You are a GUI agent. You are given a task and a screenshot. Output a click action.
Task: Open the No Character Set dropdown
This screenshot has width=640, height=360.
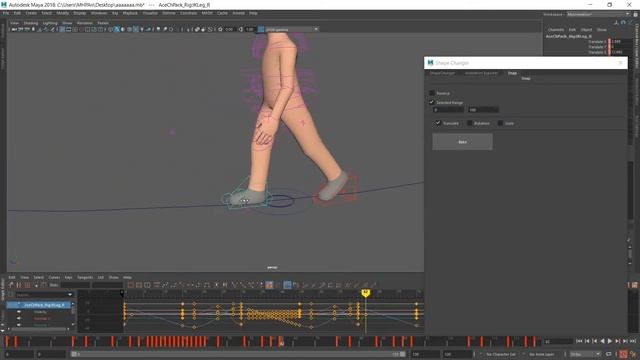coord(500,354)
